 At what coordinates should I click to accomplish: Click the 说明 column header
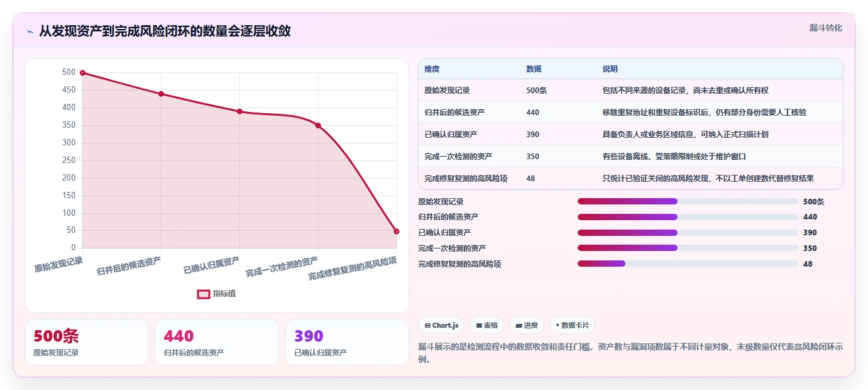610,69
